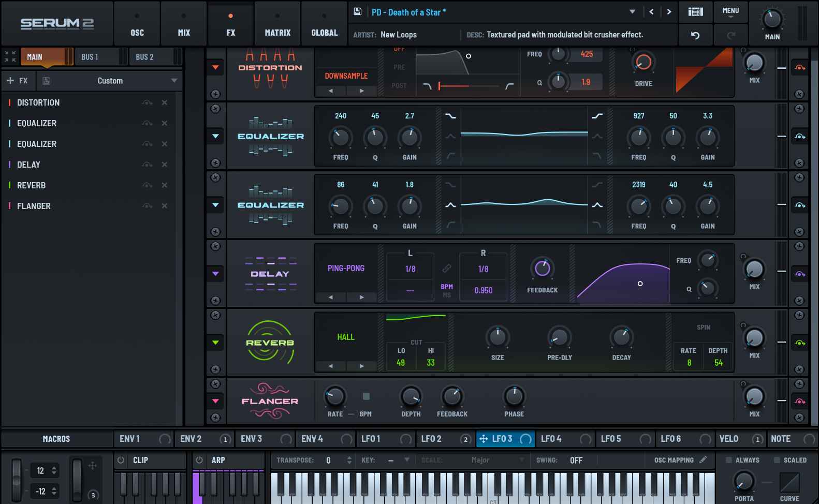Open the MENU button
This screenshot has height=504, width=819.
pyautogui.click(x=730, y=12)
